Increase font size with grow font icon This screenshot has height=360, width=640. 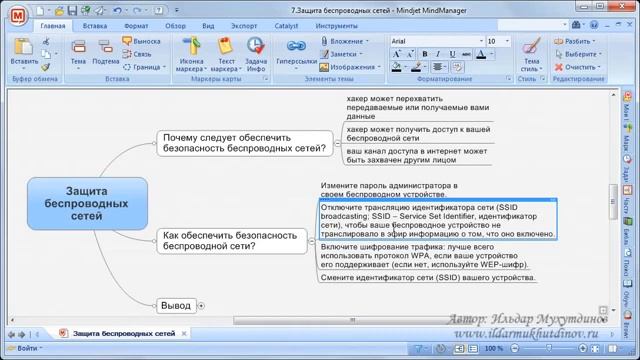[396, 54]
